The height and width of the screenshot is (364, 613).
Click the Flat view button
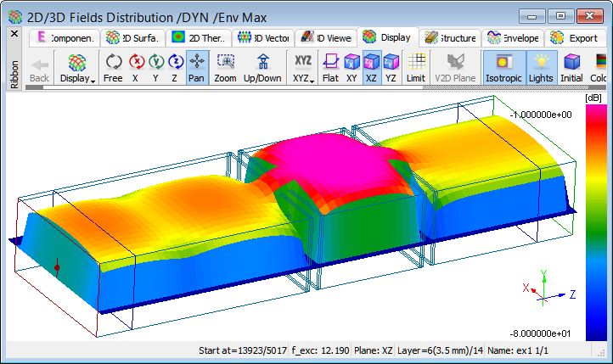[330, 68]
